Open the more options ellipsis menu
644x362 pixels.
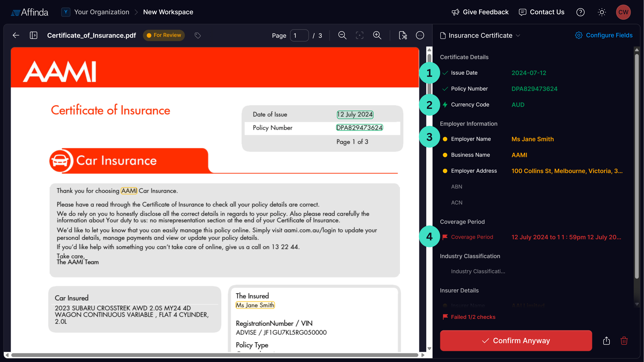click(420, 35)
